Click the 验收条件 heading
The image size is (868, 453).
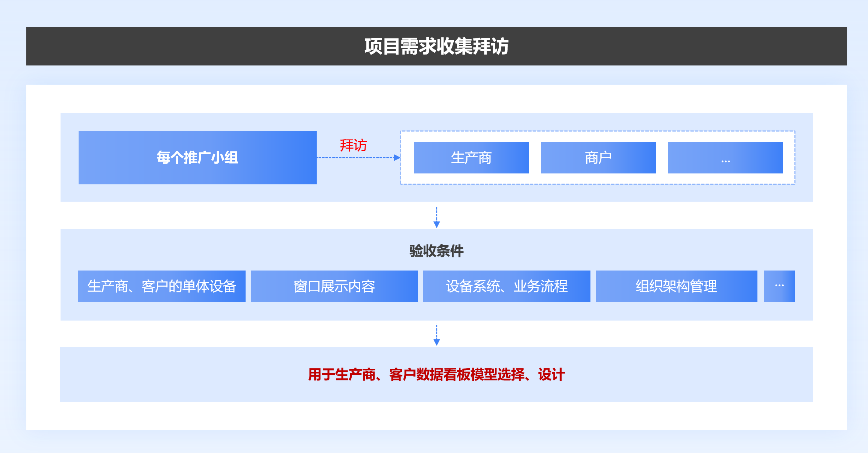[436, 251]
